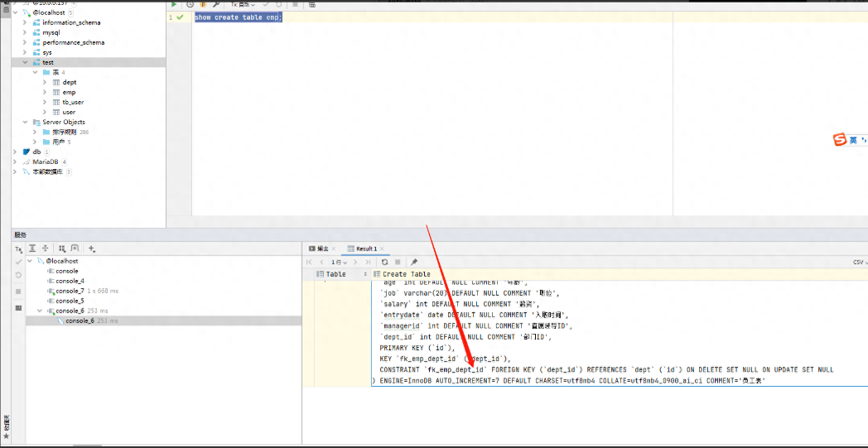The height and width of the screenshot is (448, 868).
Task: Click the Add Service plus icon
Action: point(92,248)
